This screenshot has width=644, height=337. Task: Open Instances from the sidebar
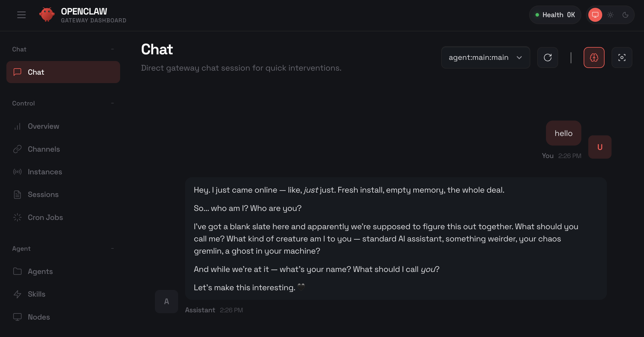45,172
